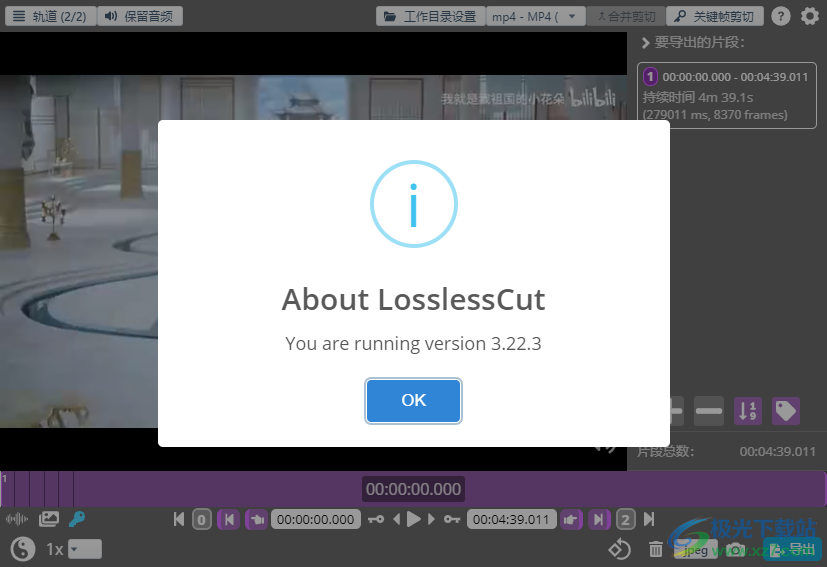Open the 轨道 (2/2) tracks panel
The height and width of the screenshot is (567, 827).
51,16
